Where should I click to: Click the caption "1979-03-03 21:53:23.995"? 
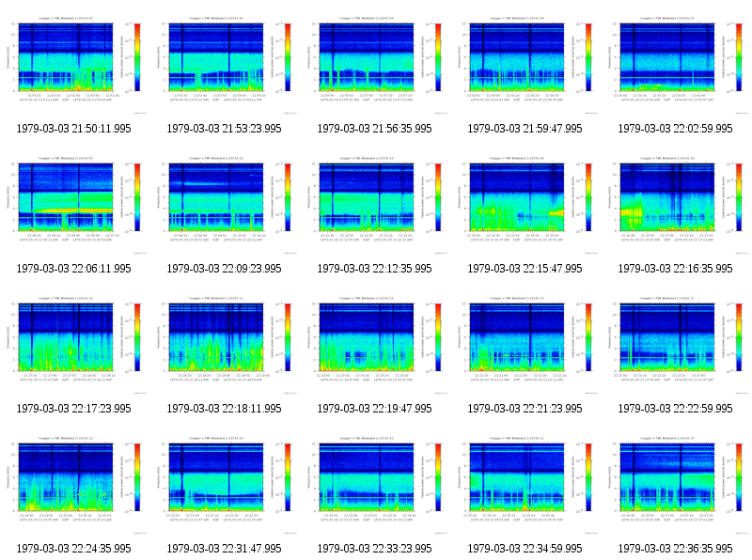[224, 129]
